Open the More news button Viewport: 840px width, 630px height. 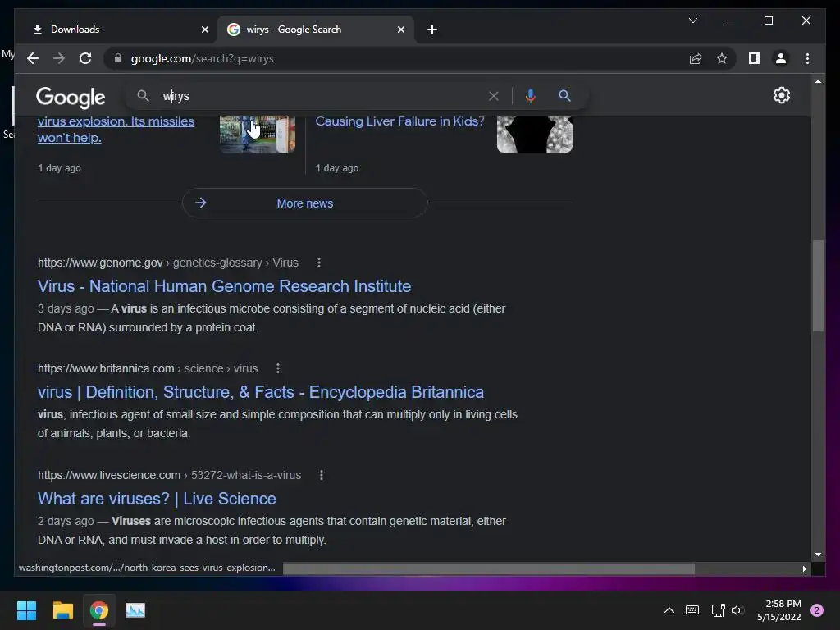click(305, 203)
